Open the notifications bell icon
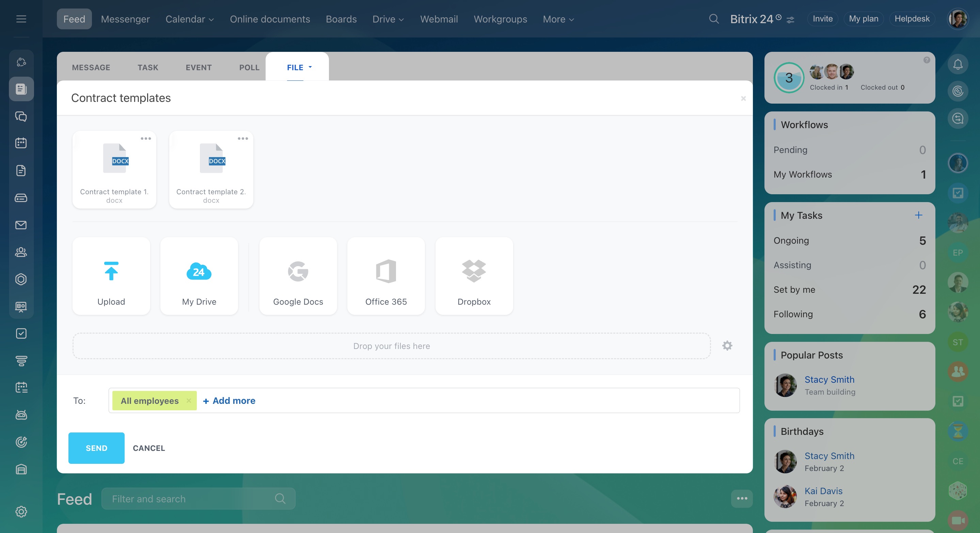The width and height of the screenshot is (980, 533). [958, 64]
